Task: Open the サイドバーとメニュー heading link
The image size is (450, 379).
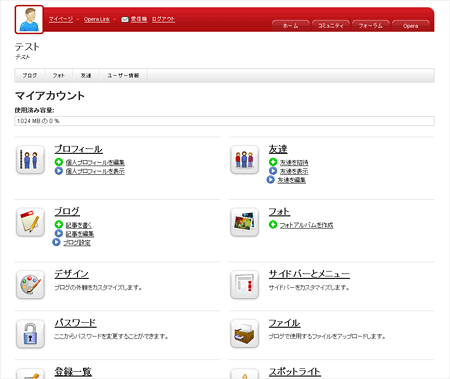Action: [309, 274]
